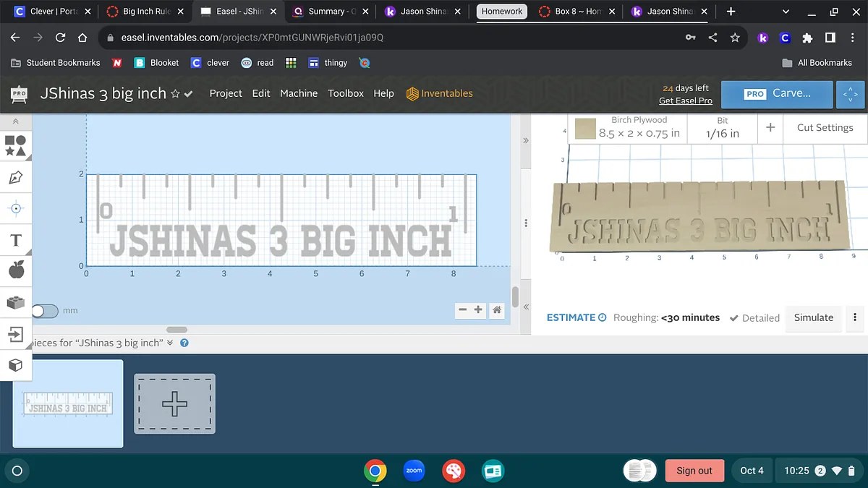Select the Shapes tool in the left toolbar

click(16, 145)
